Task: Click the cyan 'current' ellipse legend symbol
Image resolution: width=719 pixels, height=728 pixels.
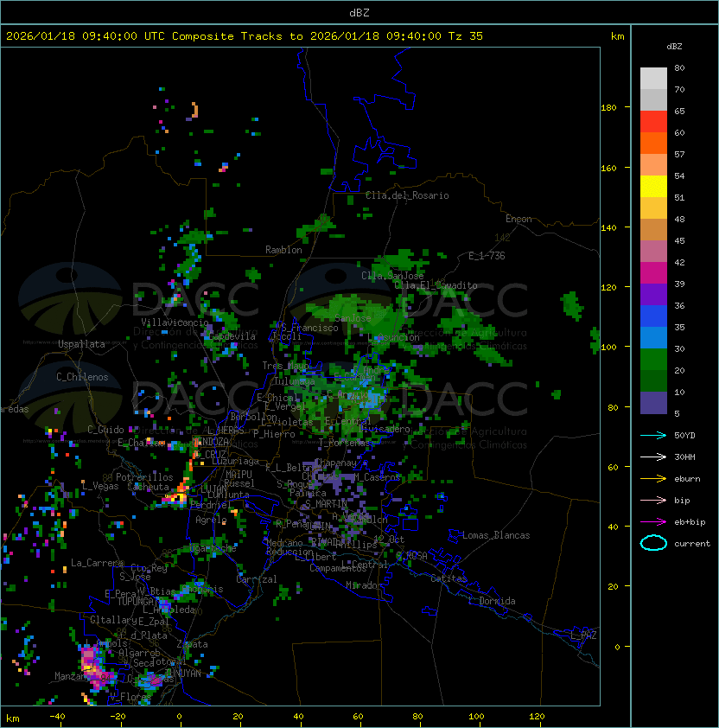Action: tap(653, 543)
